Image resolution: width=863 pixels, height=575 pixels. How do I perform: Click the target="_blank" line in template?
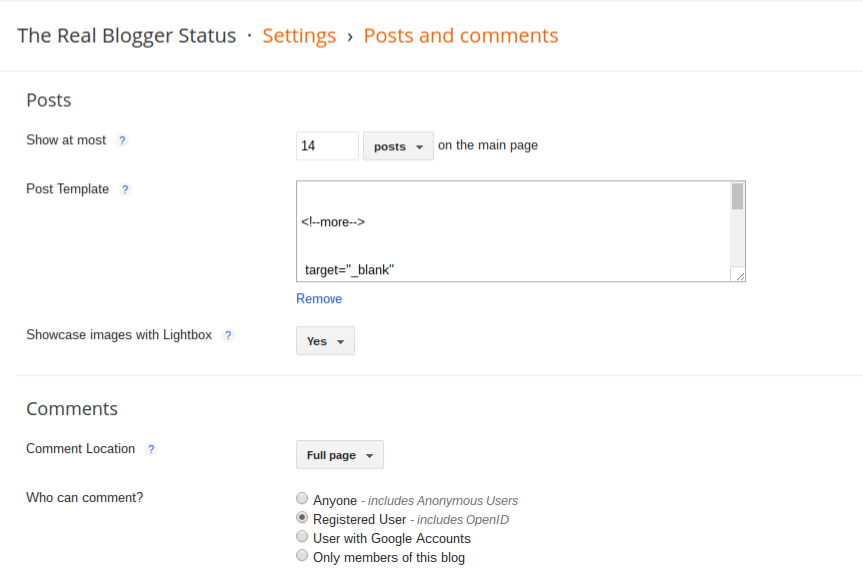click(x=349, y=270)
